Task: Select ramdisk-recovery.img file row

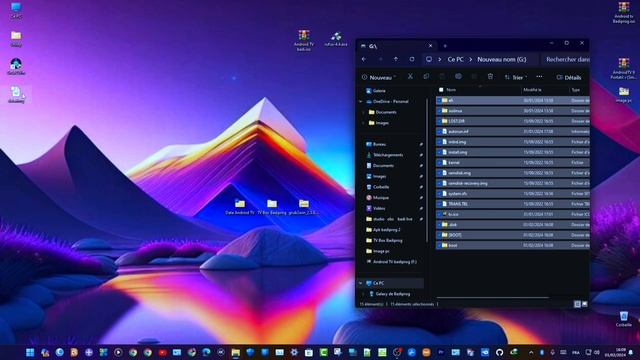Action: point(513,183)
